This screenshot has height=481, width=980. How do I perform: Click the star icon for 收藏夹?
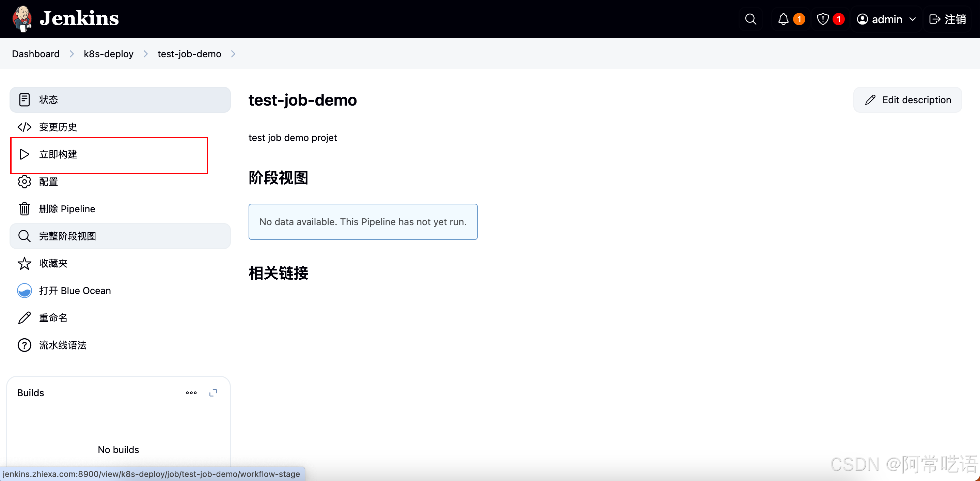25,263
